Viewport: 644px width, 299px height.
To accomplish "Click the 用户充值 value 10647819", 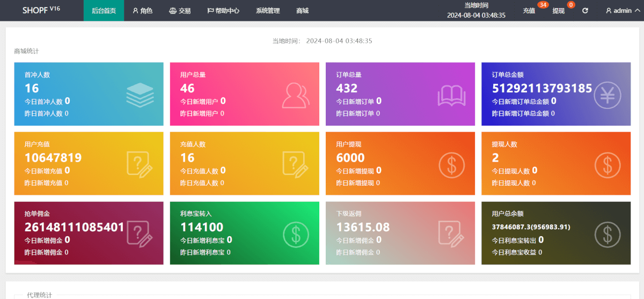I will [x=53, y=158].
